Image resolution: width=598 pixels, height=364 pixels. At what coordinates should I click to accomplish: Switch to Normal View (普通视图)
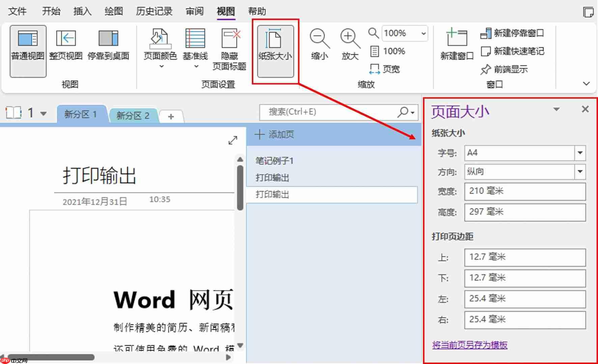point(28,51)
